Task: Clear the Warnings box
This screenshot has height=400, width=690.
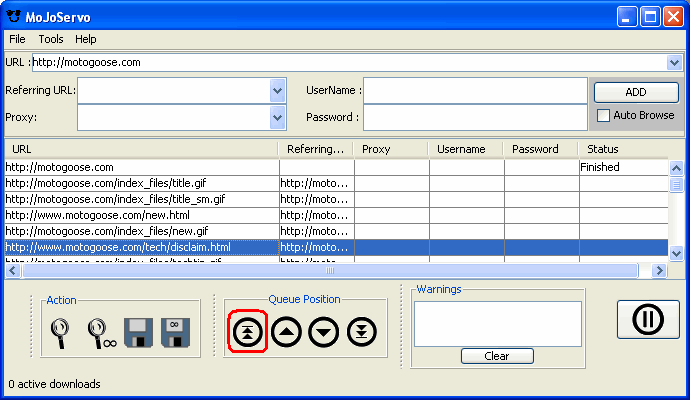Action: 497,356
